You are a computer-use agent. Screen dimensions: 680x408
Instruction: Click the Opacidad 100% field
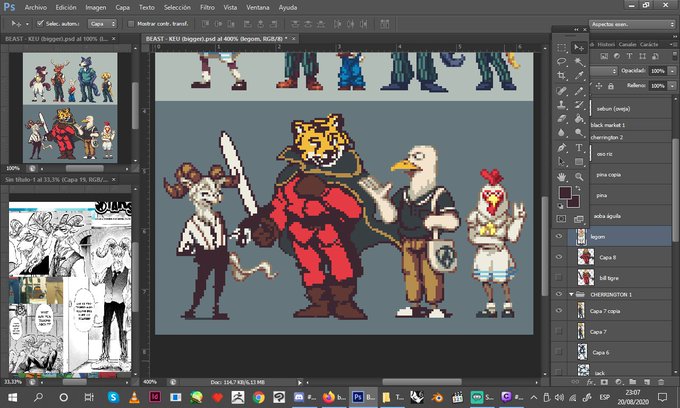point(658,71)
